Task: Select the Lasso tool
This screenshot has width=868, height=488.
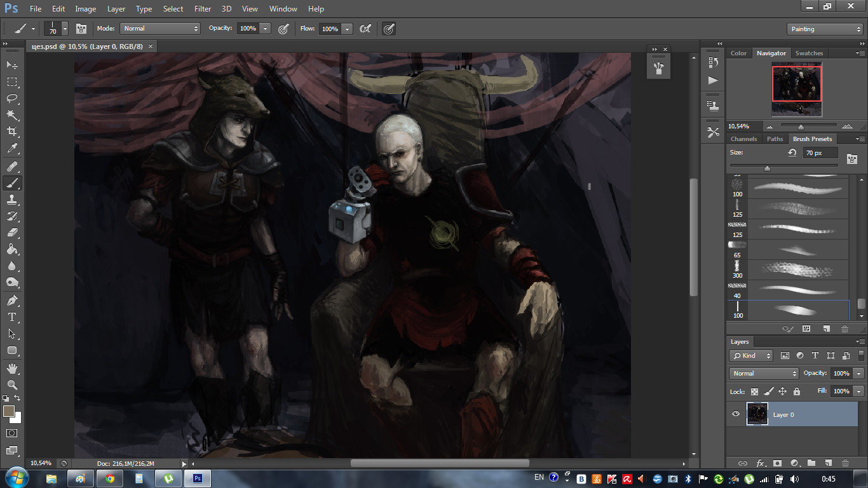Action: (x=12, y=98)
